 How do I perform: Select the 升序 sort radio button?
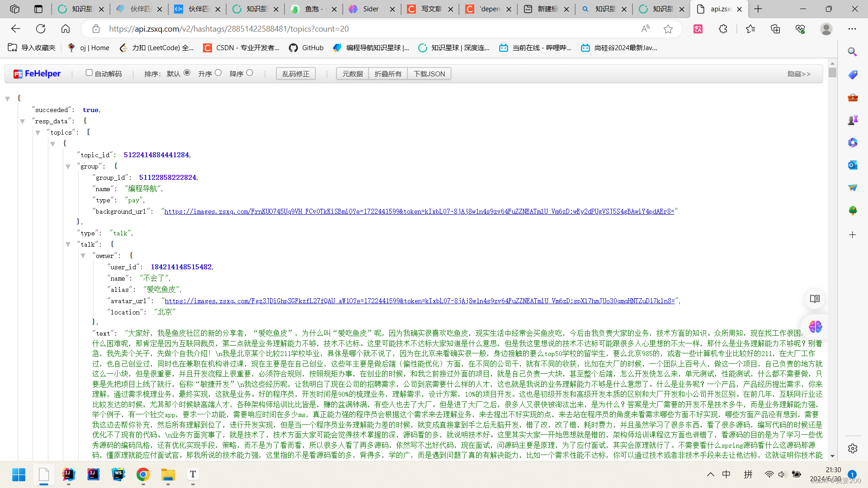coord(218,72)
